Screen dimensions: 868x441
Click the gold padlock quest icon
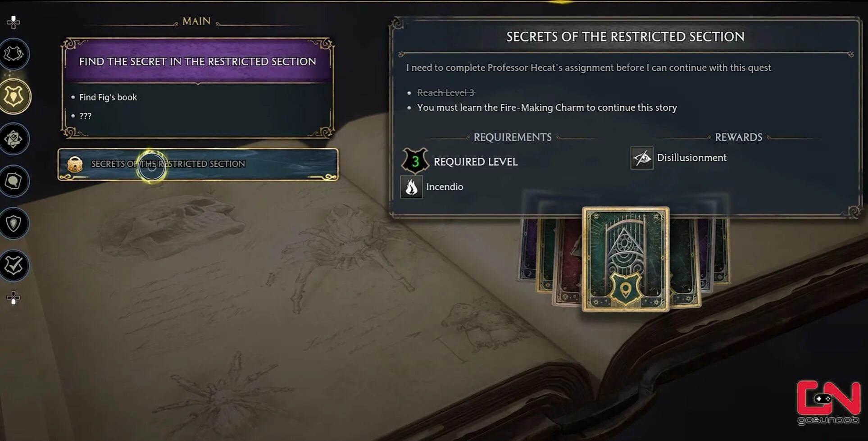pyautogui.click(x=75, y=164)
